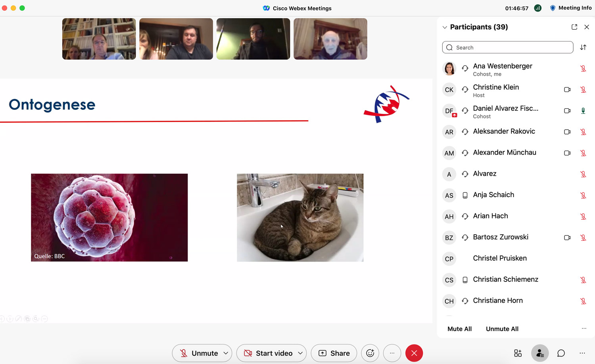595x364 pixels.
Task: Click the cat in sink image
Action: (x=300, y=218)
